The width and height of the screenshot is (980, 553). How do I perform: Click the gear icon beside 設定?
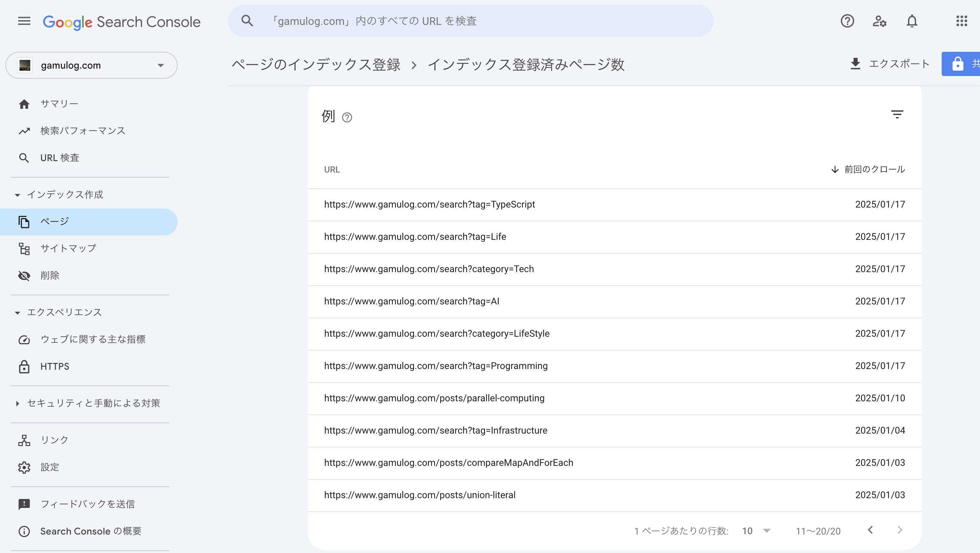tap(24, 467)
